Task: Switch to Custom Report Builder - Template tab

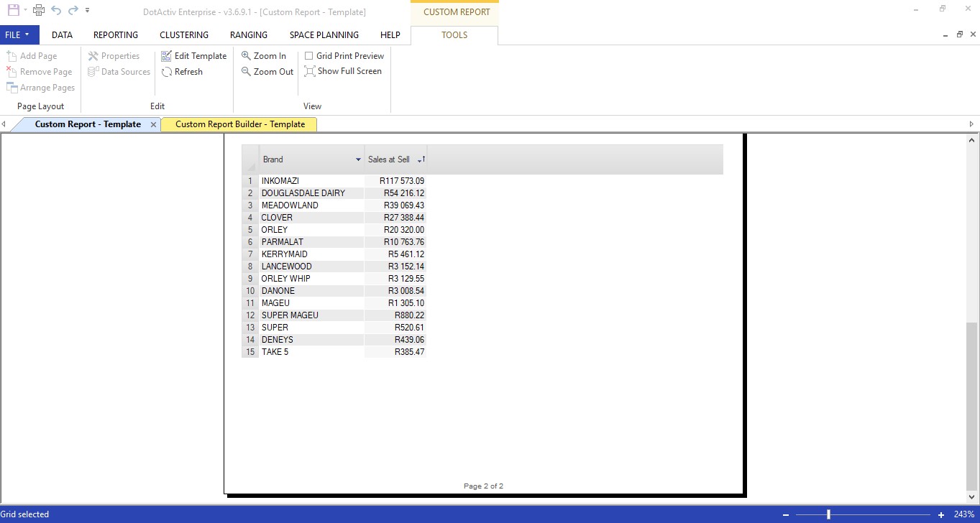Action: [240, 124]
